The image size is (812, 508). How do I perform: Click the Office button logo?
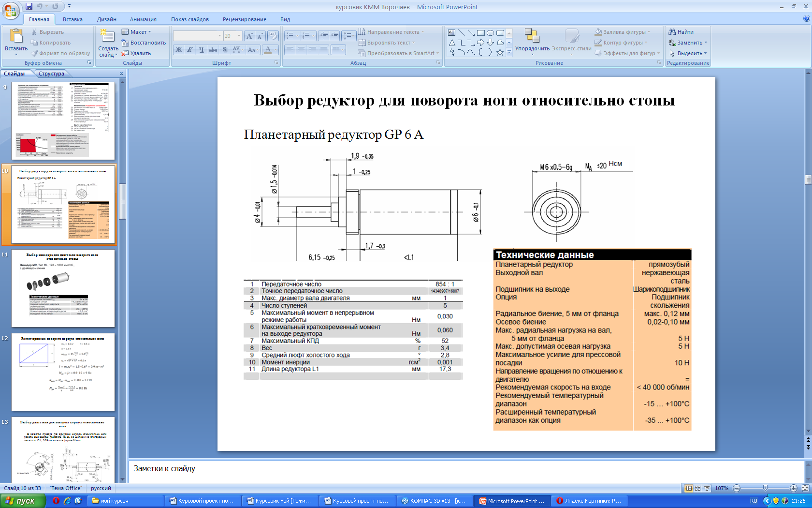[11, 11]
